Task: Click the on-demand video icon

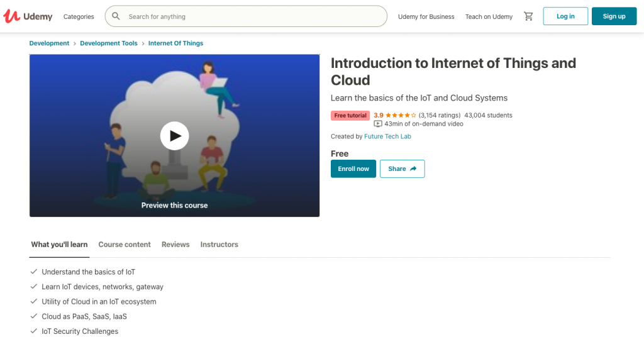Action: [378, 124]
